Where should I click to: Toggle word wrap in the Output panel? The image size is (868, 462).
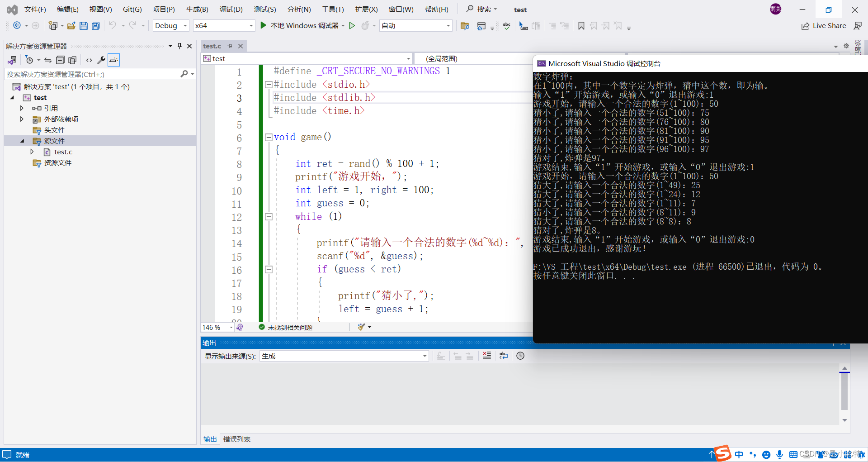(504, 356)
